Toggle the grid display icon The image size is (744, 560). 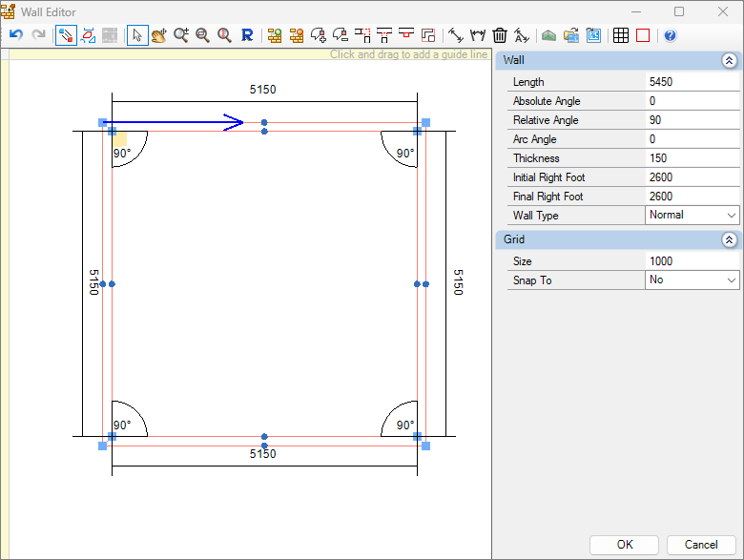[621, 35]
